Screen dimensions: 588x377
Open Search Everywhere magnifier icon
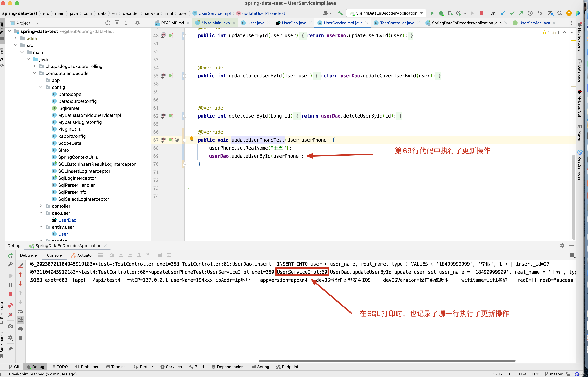(x=560, y=13)
